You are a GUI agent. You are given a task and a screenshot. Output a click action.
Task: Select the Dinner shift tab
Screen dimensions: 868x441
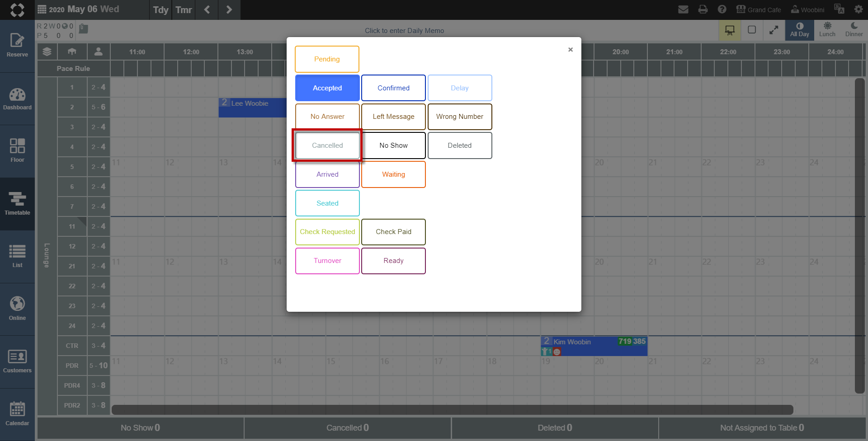(854, 30)
